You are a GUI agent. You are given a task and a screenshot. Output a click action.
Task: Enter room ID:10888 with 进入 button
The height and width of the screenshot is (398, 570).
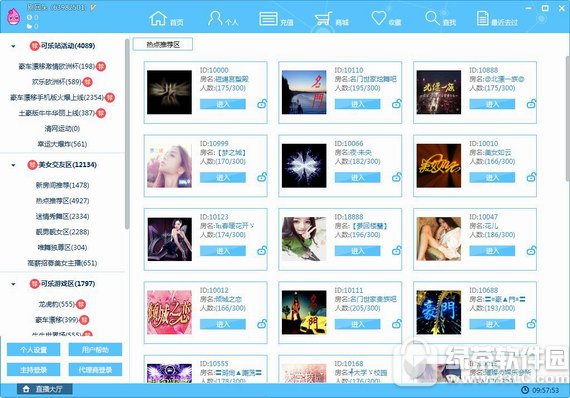(492, 104)
